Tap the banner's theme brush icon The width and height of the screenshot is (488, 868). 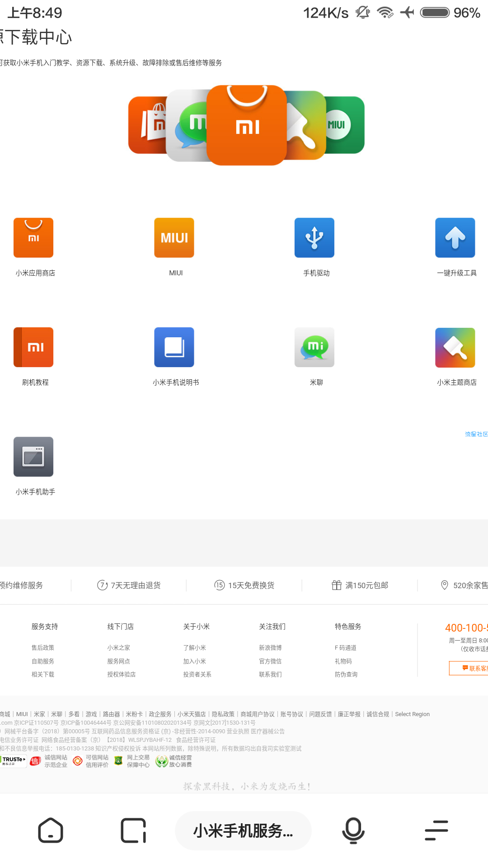tap(306, 125)
